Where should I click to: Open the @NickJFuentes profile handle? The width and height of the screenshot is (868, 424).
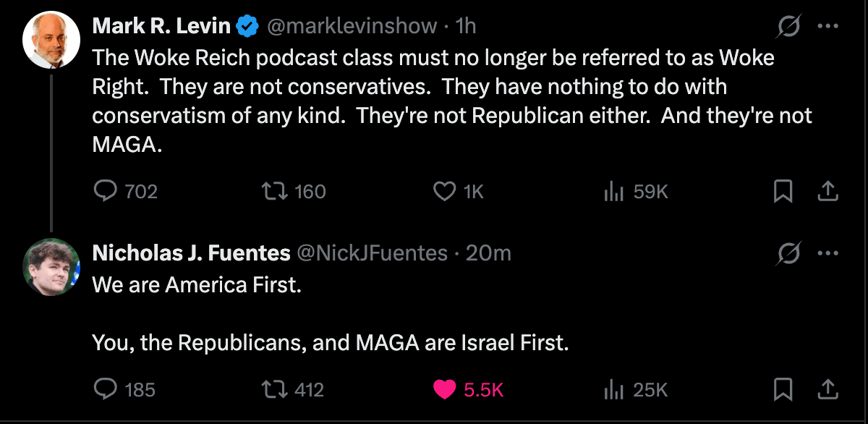tap(372, 253)
